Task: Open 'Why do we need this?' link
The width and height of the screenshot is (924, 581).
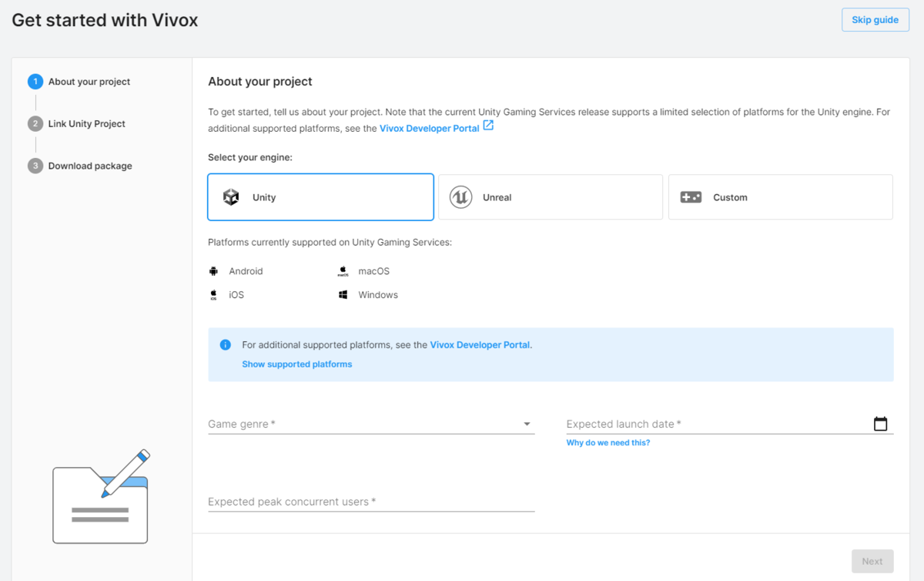Action: point(608,443)
